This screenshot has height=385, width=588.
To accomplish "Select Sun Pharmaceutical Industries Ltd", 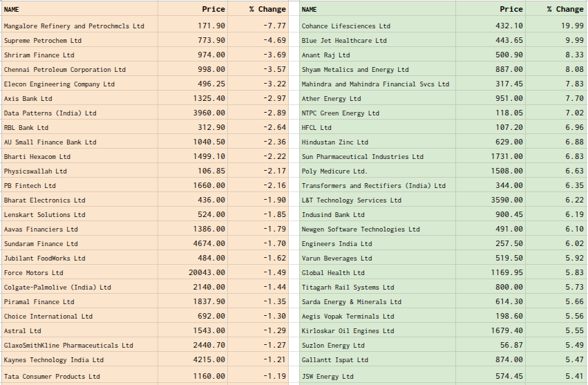I will pyautogui.click(x=362, y=156).
